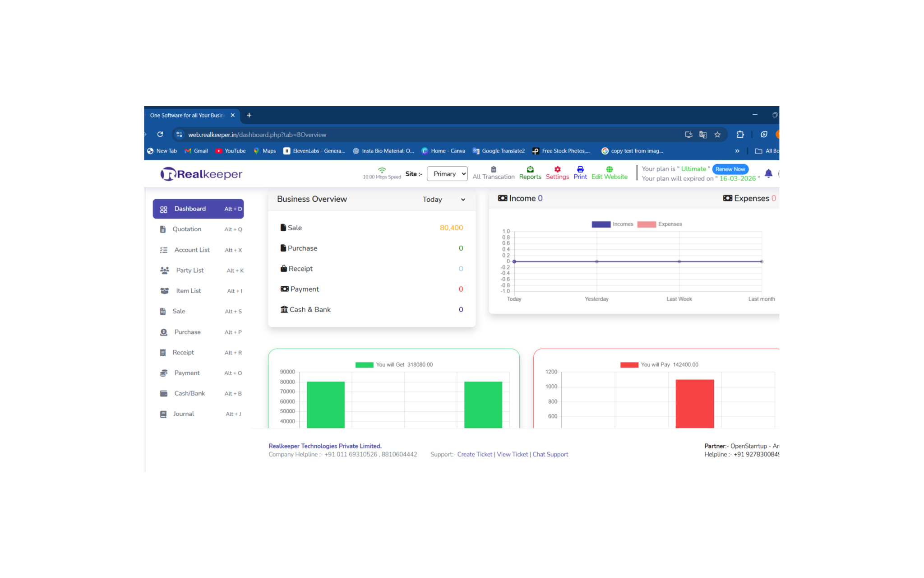The height and width of the screenshot is (578, 924).
Task: Open the bookmarks overflow chevron
Action: (x=737, y=151)
